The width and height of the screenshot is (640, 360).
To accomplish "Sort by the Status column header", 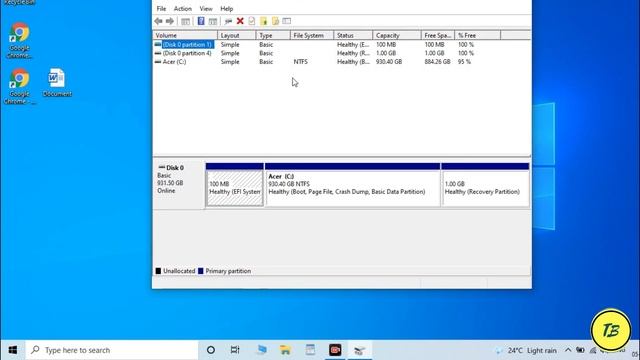I will [353, 36].
